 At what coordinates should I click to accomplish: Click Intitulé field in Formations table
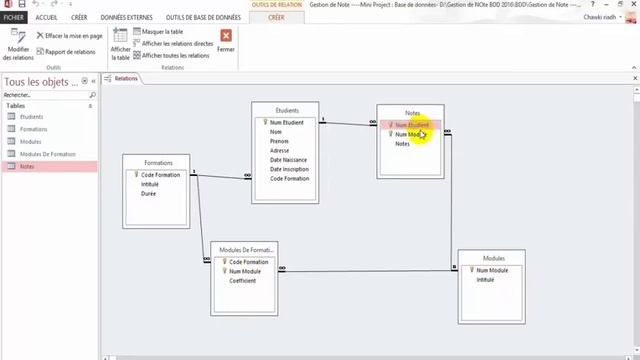pos(149,184)
